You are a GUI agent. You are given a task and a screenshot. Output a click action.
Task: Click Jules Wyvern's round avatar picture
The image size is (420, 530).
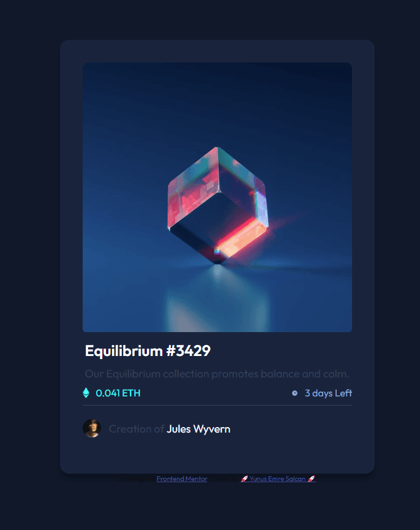[92, 429]
